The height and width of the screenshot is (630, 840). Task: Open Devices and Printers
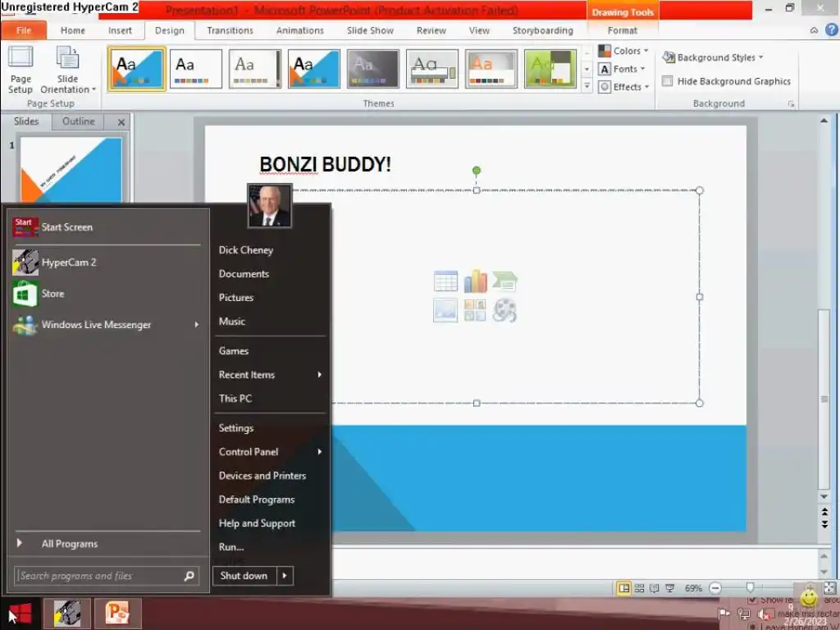pyautogui.click(x=262, y=476)
